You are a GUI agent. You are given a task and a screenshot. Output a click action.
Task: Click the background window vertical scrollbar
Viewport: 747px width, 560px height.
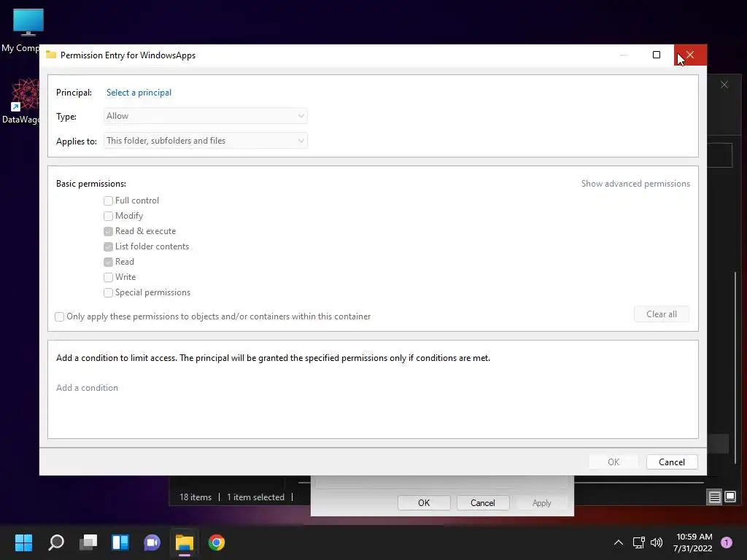pyautogui.click(x=735, y=367)
